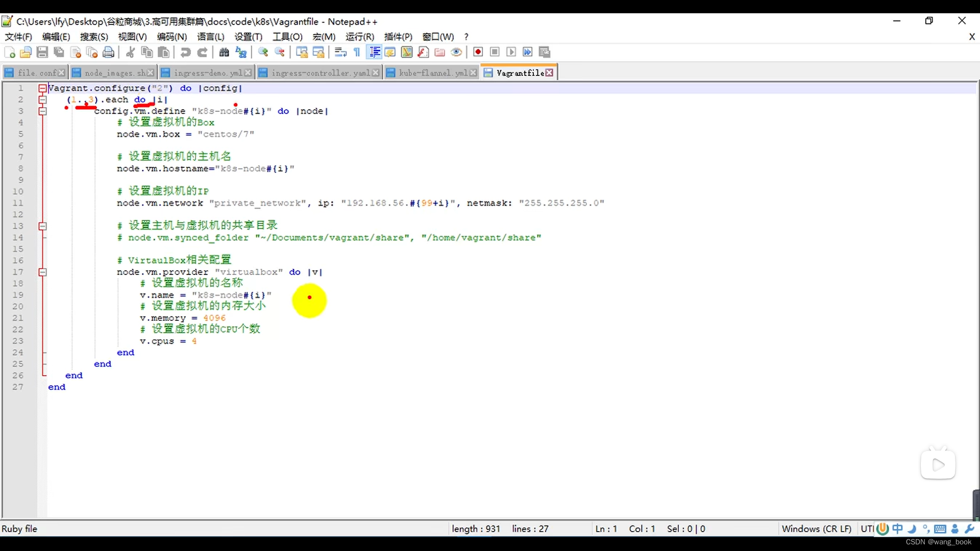The width and height of the screenshot is (980, 551).
Task: Close the kube-flannel.yml tab
Action: pos(473,73)
